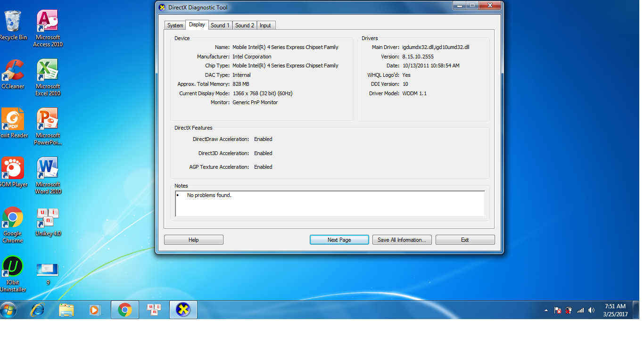Image resolution: width=644 pixels, height=362 pixels.
Task: Switch to the System tab
Action: [175, 25]
